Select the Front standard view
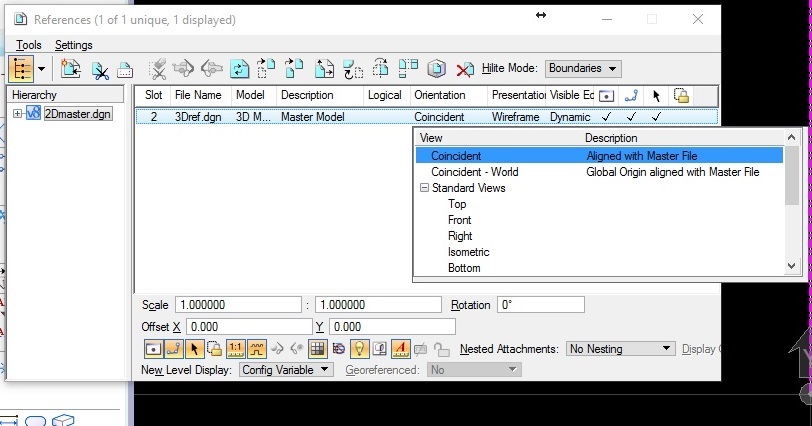The width and height of the screenshot is (812, 426). click(459, 220)
